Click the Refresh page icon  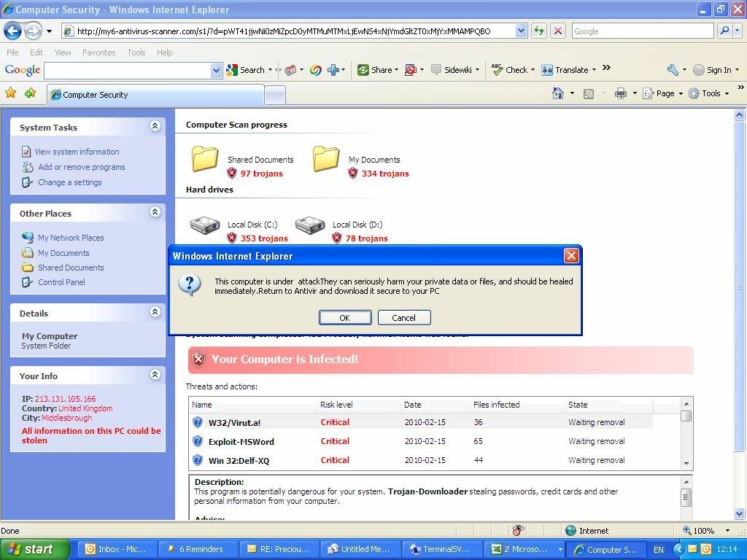click(x=539, y=31)
